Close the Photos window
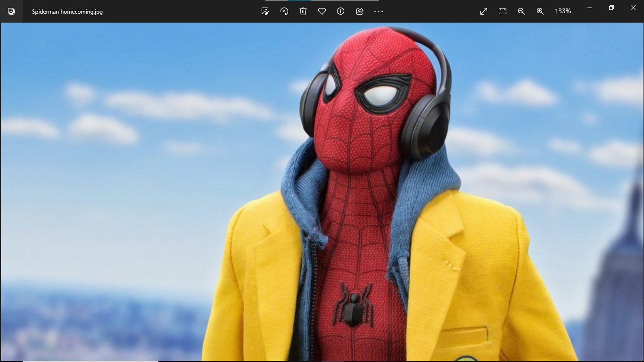The width and height of the screenshot is (644, 362). coord(633,8)
